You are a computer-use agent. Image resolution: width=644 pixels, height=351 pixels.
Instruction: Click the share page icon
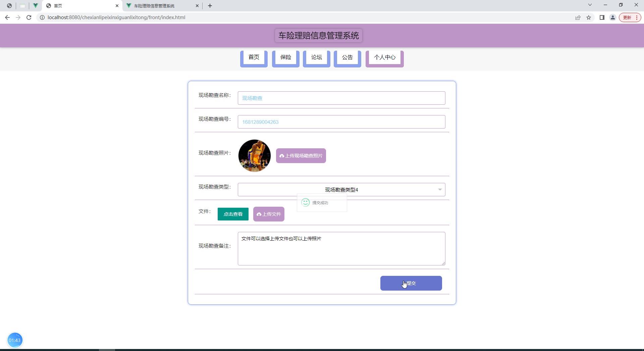[578, 17]
